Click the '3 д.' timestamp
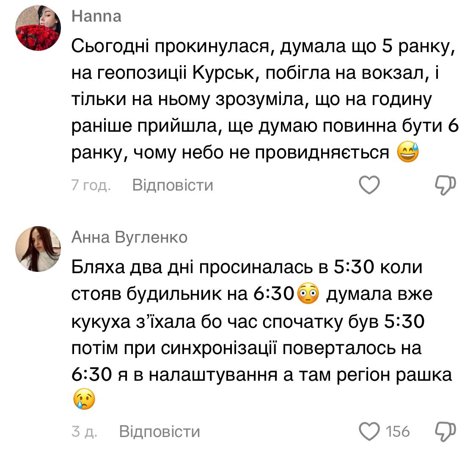The image size is (476, 451). pos(84,431)
